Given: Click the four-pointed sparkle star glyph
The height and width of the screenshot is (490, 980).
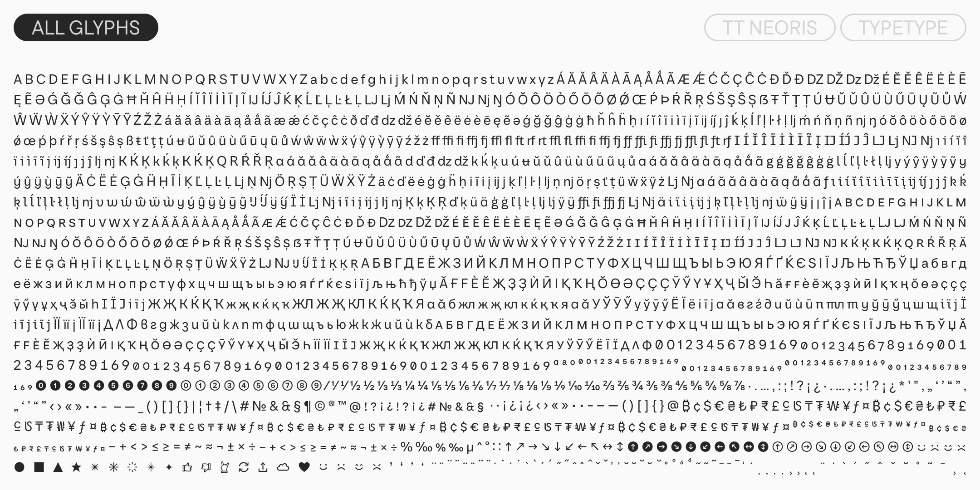Looking at the screenshot, I should pyautogui.click(x=169, y=467).
